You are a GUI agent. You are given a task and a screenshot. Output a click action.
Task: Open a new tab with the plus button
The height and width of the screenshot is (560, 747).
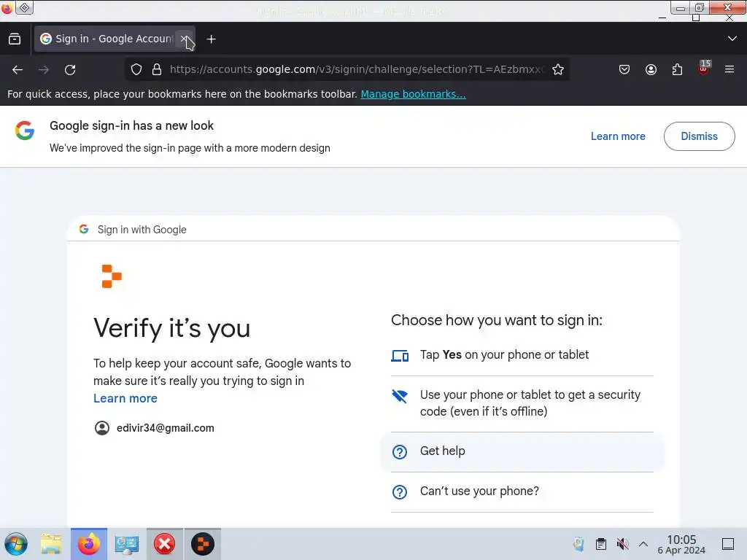211,39
